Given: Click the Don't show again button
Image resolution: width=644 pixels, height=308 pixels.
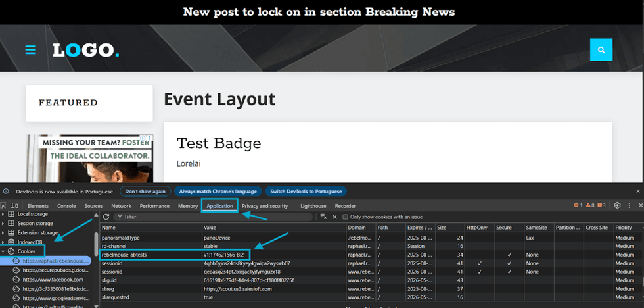Looking at the screenshot, I should 145,192.
